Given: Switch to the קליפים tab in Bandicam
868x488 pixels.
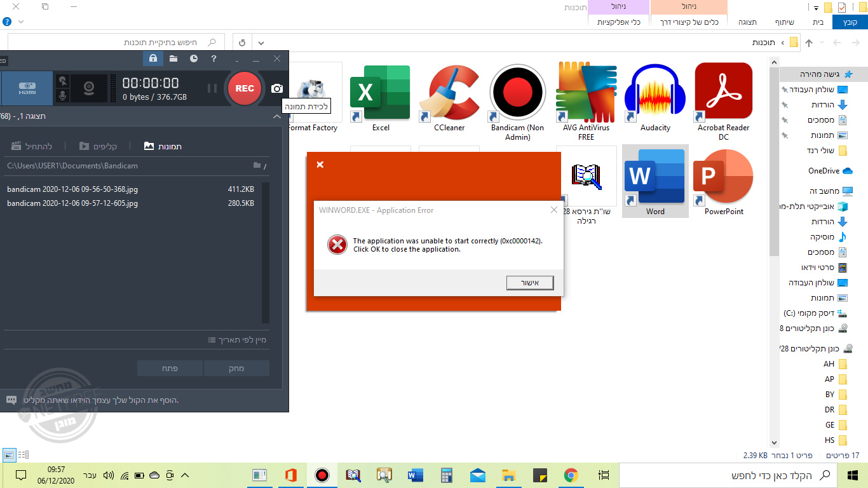Looking at the screenshot, I should pos(97,146).
